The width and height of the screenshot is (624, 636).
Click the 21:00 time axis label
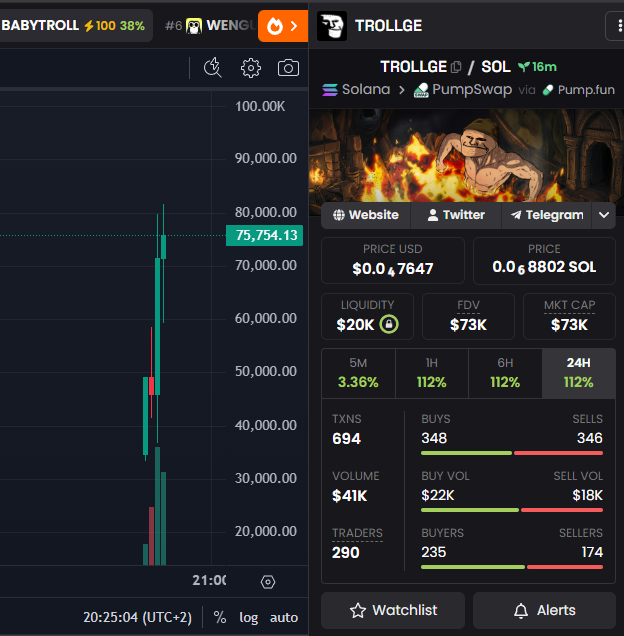coord(209,580)
